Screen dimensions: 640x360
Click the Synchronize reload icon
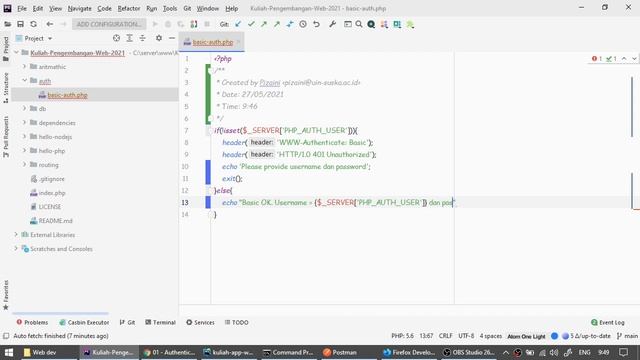click(x=33, y=24)
